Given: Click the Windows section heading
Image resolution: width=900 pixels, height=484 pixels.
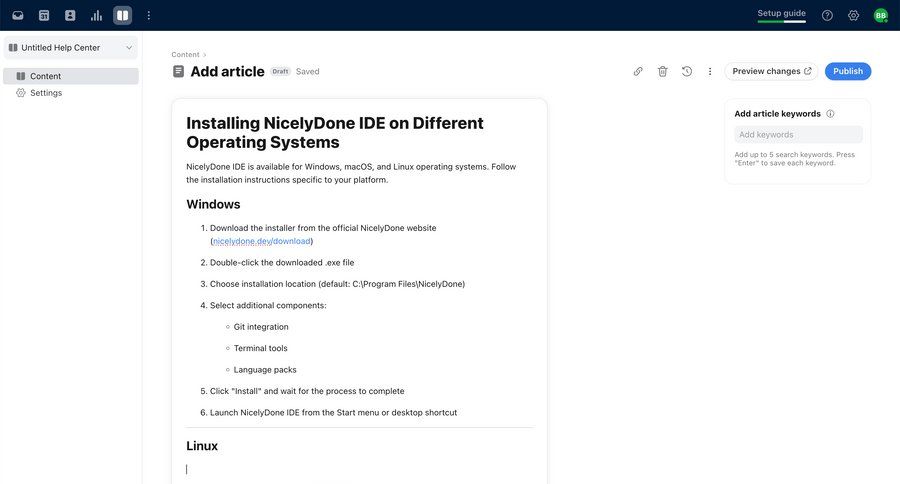Looking at the screenshot, I should (x=213, y=204).
